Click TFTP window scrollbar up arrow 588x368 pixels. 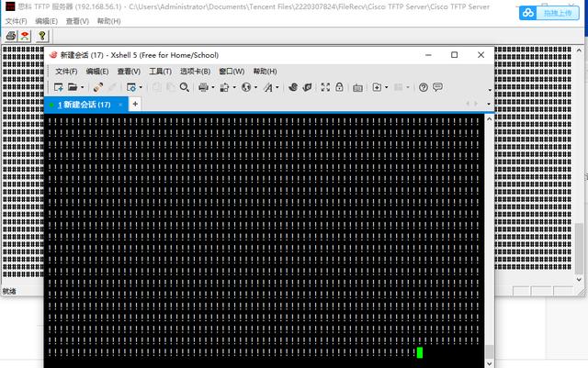[x=579, y=50]
